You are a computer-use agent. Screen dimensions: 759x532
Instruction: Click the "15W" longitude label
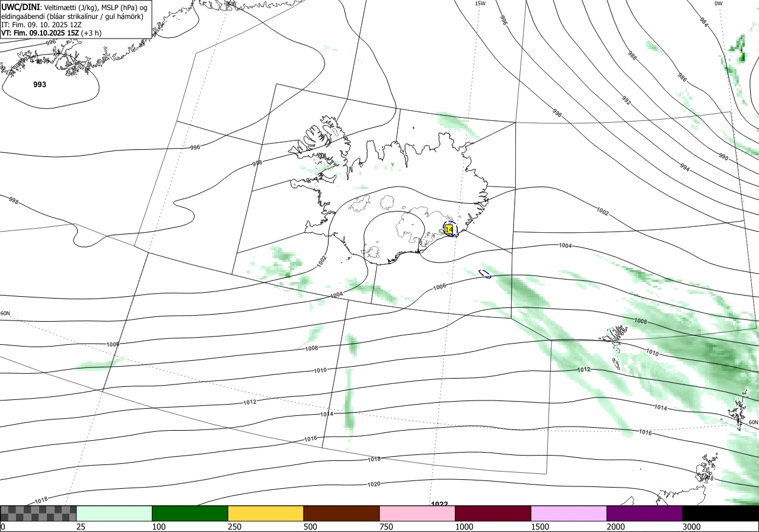coord(480,4)
